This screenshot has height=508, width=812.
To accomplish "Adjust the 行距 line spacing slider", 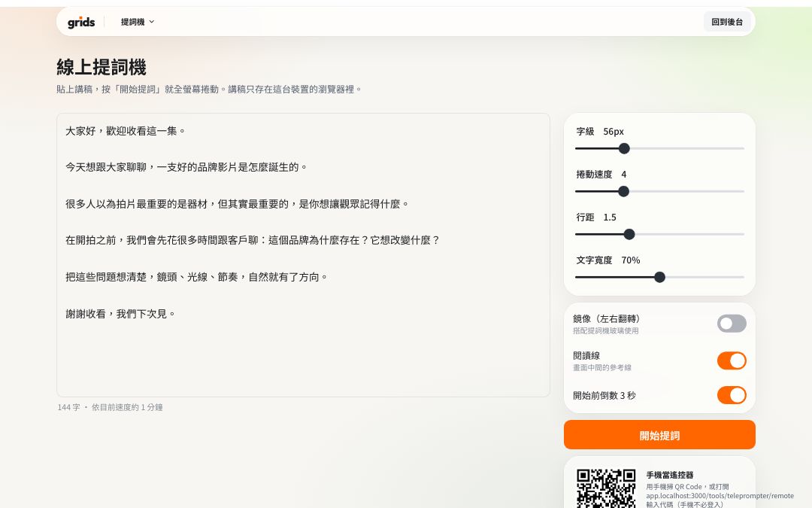I will (659, 234).
